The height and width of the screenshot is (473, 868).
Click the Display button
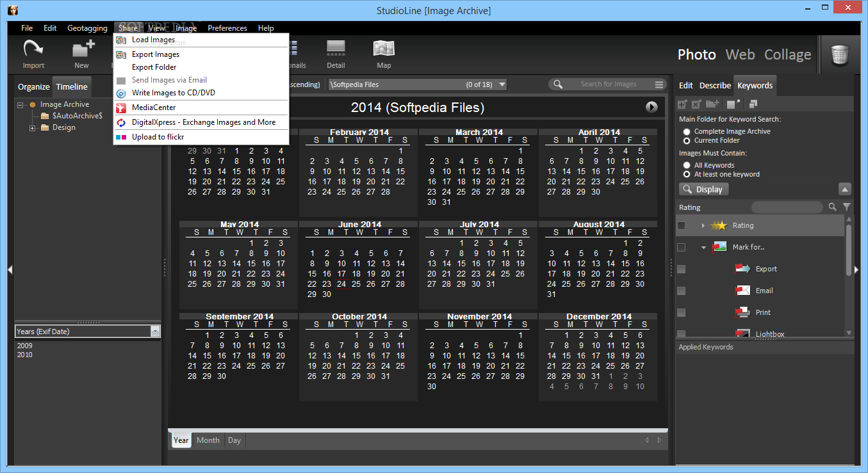click(703, 189)
